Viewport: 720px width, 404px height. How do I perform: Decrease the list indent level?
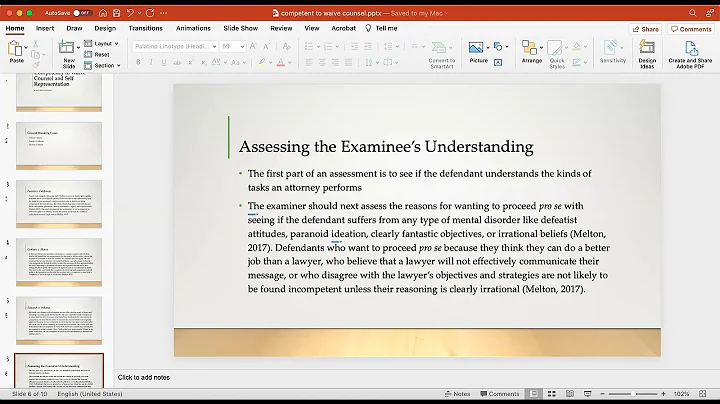(x=354, y=46)
